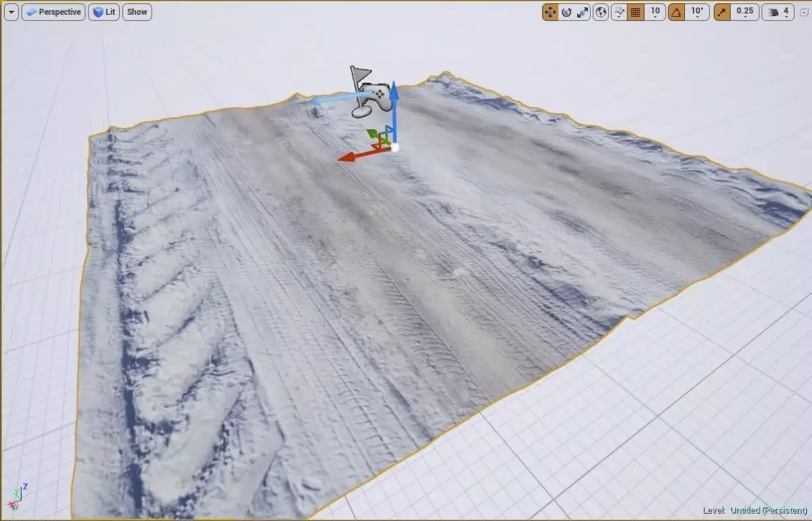Click the white gizmo center sphere
The image size is (812, 521).
coord(395,146)
